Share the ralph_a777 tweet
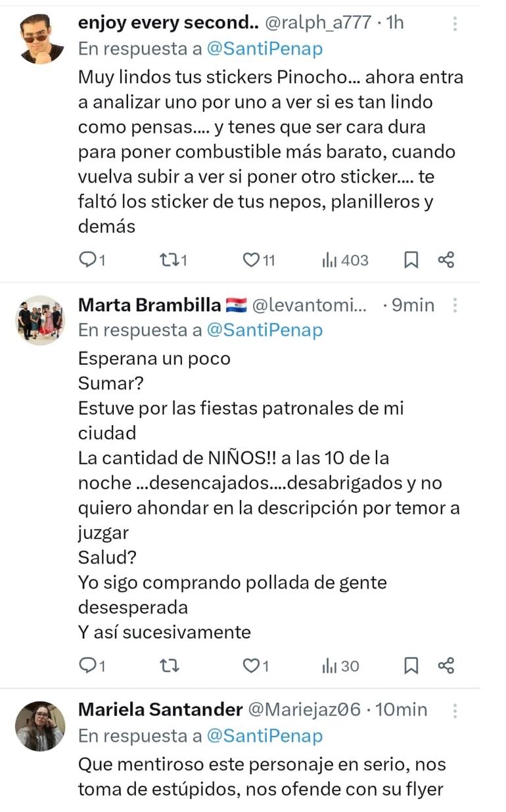The image size is (506, 812). pos(446,260)
